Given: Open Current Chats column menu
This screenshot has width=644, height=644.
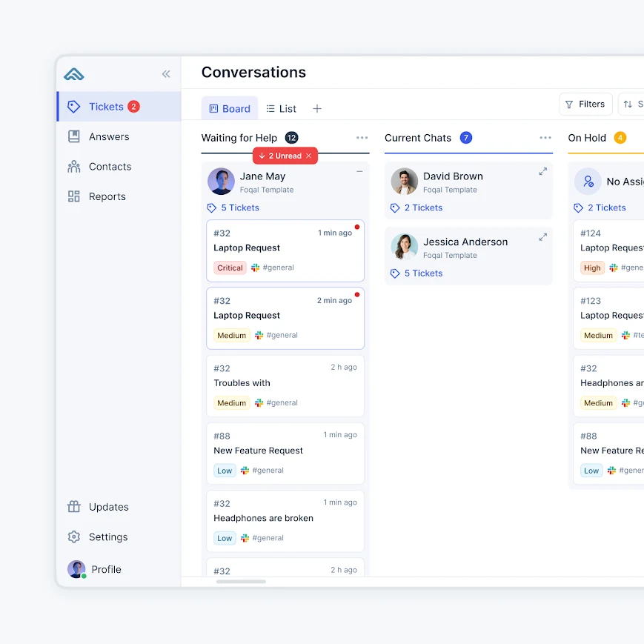Looking at the screenshot, I should (x=545, y=138).
